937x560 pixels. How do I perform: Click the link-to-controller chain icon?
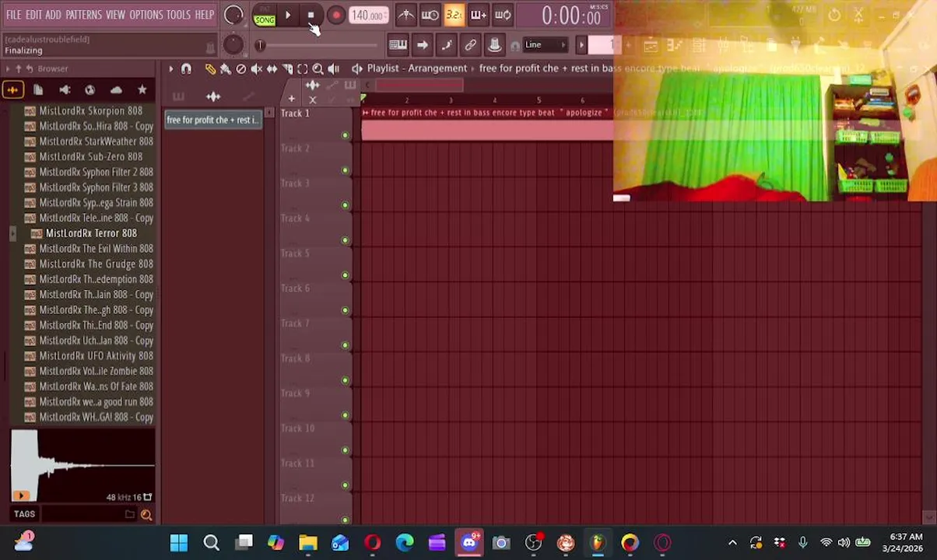tap(470, 44)
